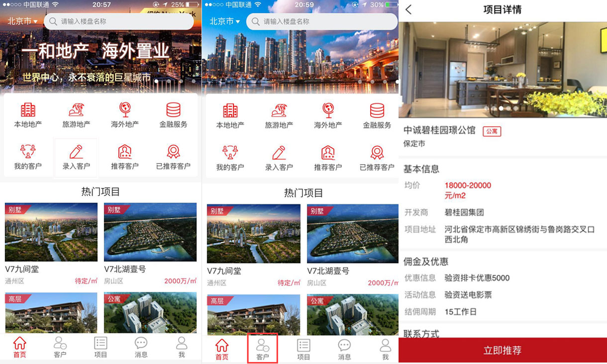Tap the carousel dots on the apartment photo
Viewport: 607px width, 364px height.
pos(502,108)
